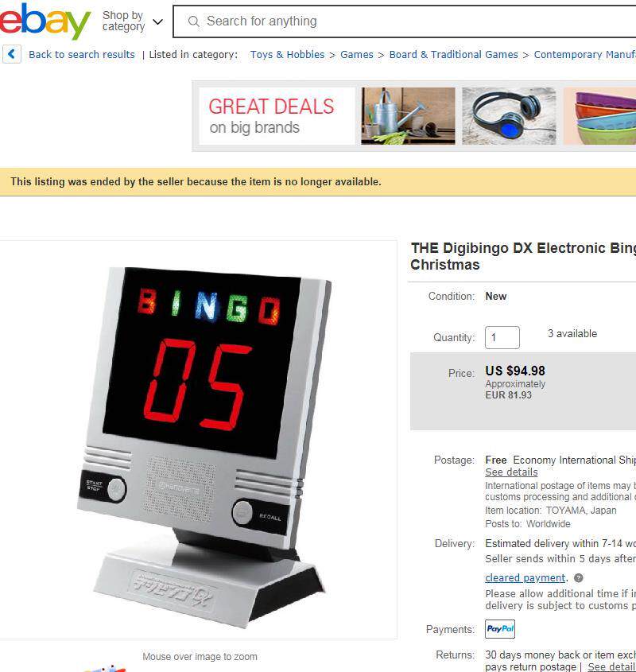The width and height of the screenshot is (636, 672).
Task: Open the Games breadcrumb category
Action: pyautogui.click(x=357, y=54)
